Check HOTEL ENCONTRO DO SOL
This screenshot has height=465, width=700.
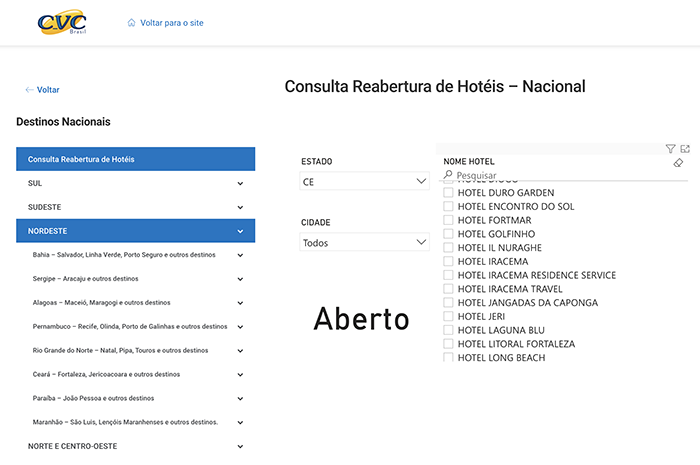point(448,206)
